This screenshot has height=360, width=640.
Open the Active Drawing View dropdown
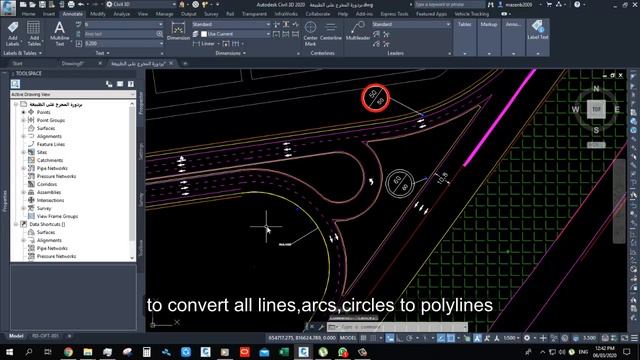(x=73, y=94)
